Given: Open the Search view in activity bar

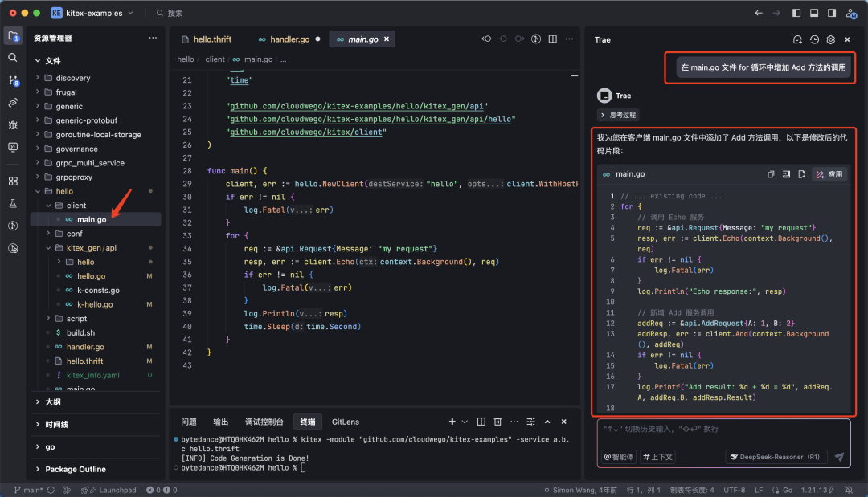Looking at the screenshot, I should pos(13,58).
